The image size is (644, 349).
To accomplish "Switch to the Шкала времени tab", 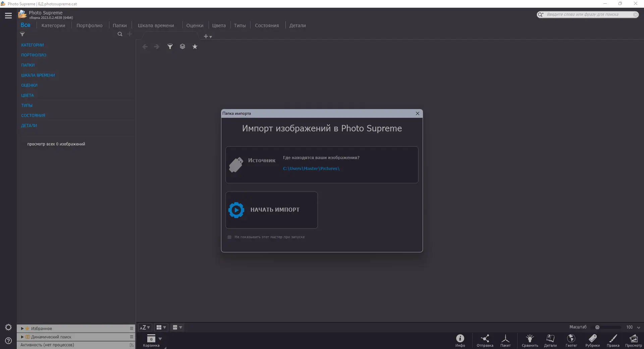I will pos(156,26).
